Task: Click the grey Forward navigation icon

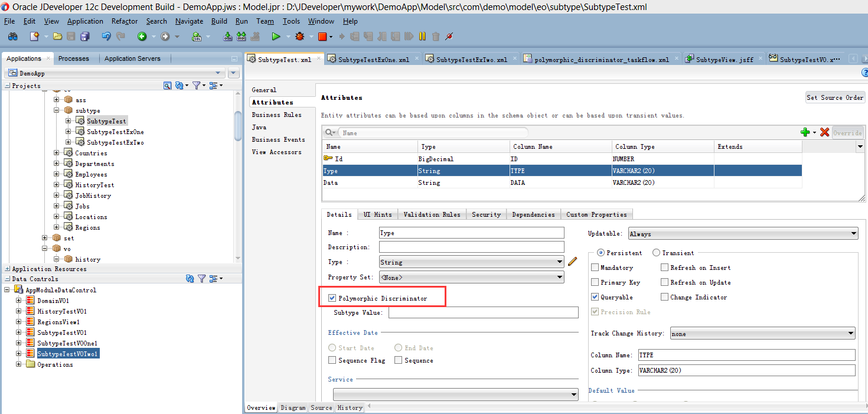Action: click(165, 37)
